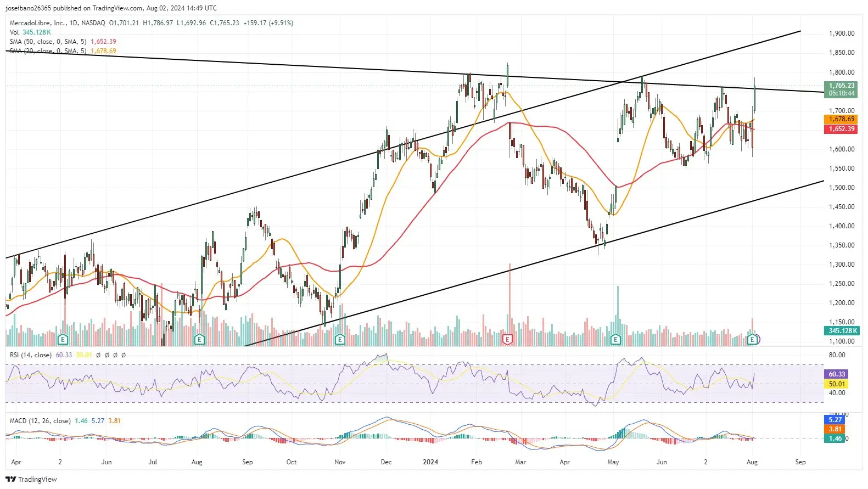The width and height of the screenshot is (868, 489).
Task: Click the red 1,652.39 SMA price label
Action: point(841,129)
